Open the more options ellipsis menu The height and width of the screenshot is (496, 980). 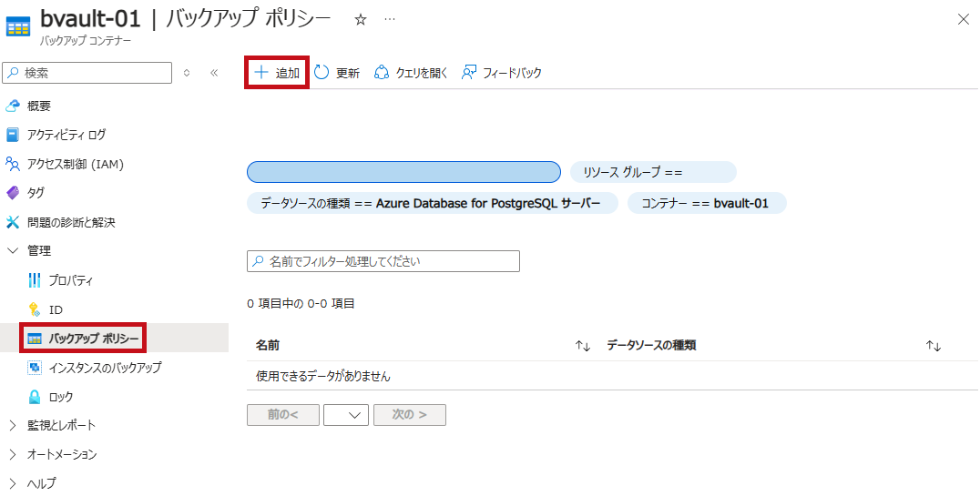[x=390, y=19]
